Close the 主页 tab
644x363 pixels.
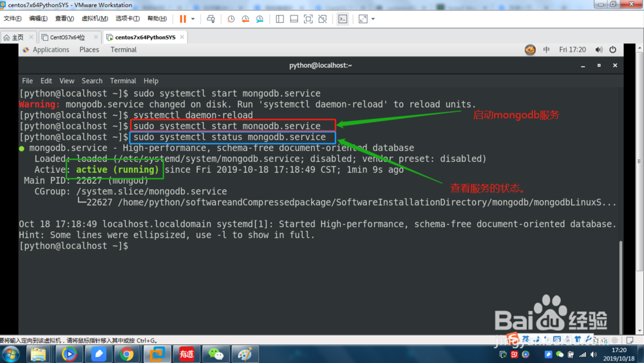click(x=31, y=37)
